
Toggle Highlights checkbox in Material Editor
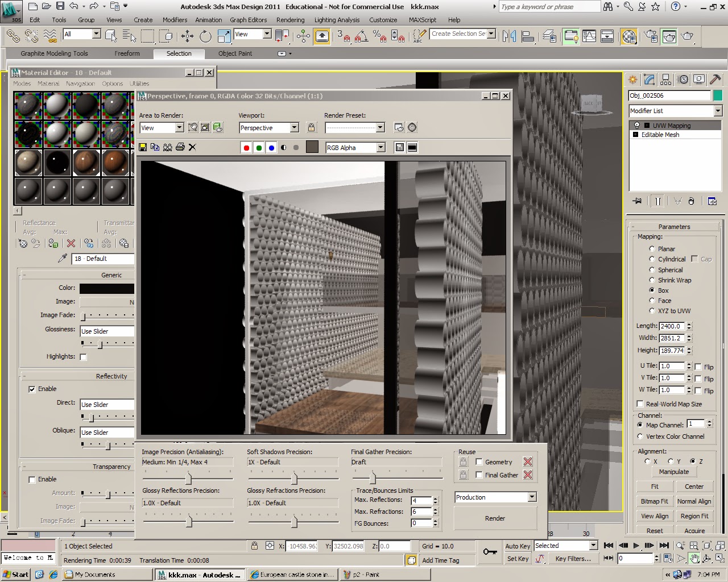(84, 357)
